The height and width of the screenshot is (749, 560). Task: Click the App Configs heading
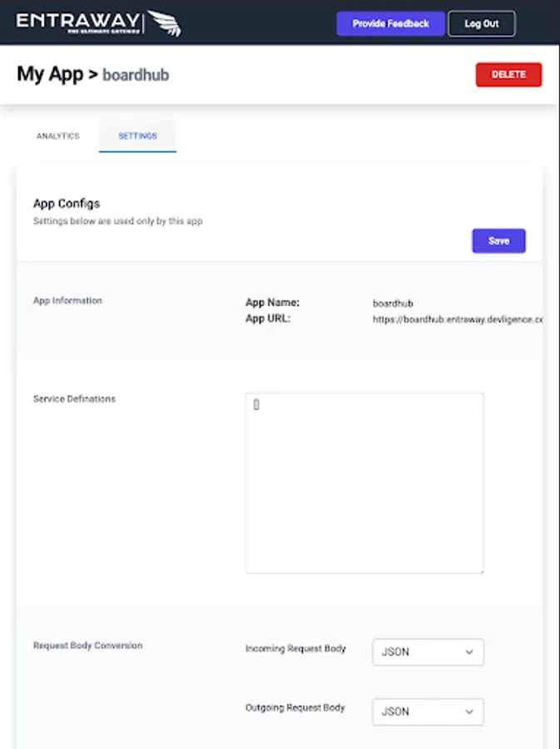[67, 203]
